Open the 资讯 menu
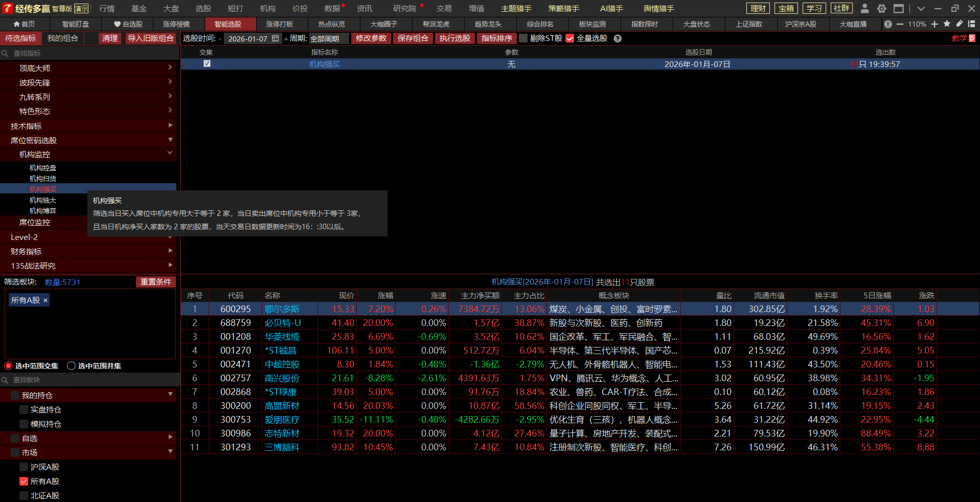Image resolution: width=980 pixels, height=502 pixels. click(x=364, y=9)
